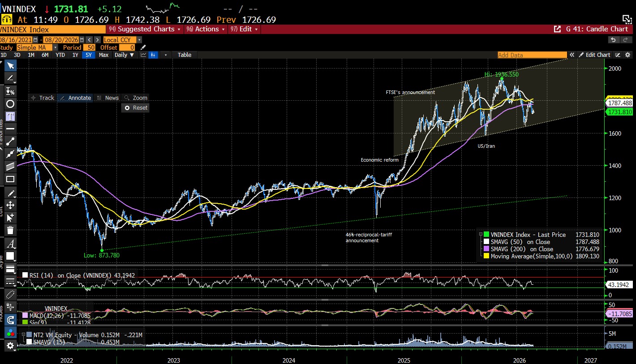Activate the text annotation tool
This screenshot has height=364, width=636.
tap(10, 116)
